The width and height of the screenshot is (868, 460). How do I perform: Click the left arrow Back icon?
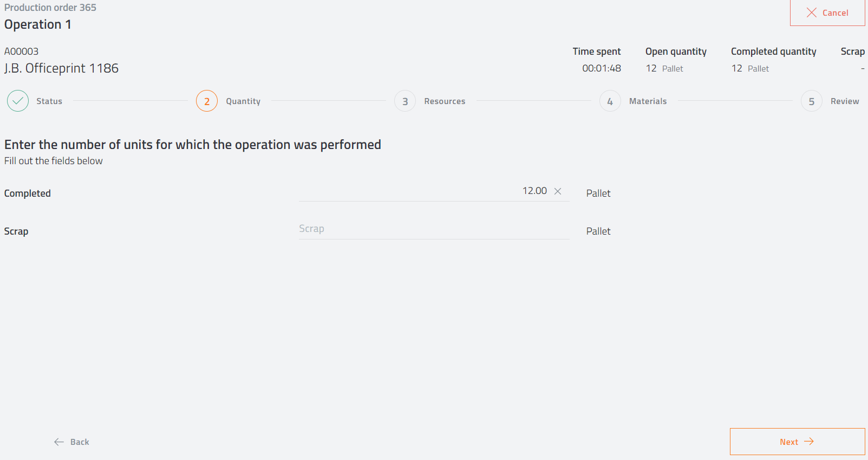[59, 442]
